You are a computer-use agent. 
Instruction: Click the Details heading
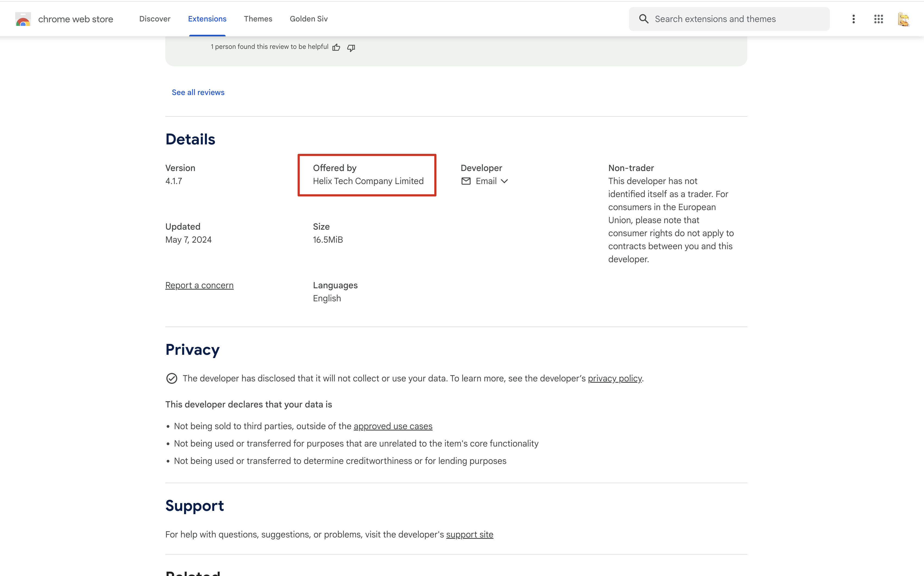190,139
